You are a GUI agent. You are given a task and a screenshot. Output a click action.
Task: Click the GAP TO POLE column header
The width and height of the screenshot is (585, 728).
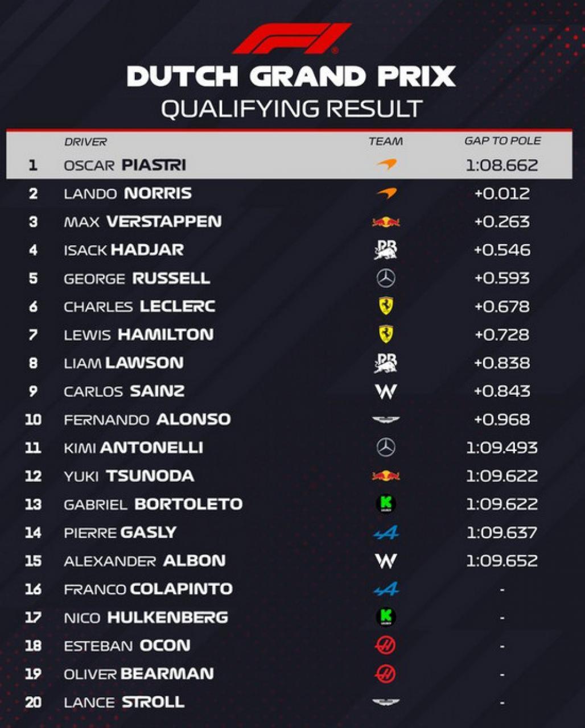pyautogui.click(x=502, y=141)
